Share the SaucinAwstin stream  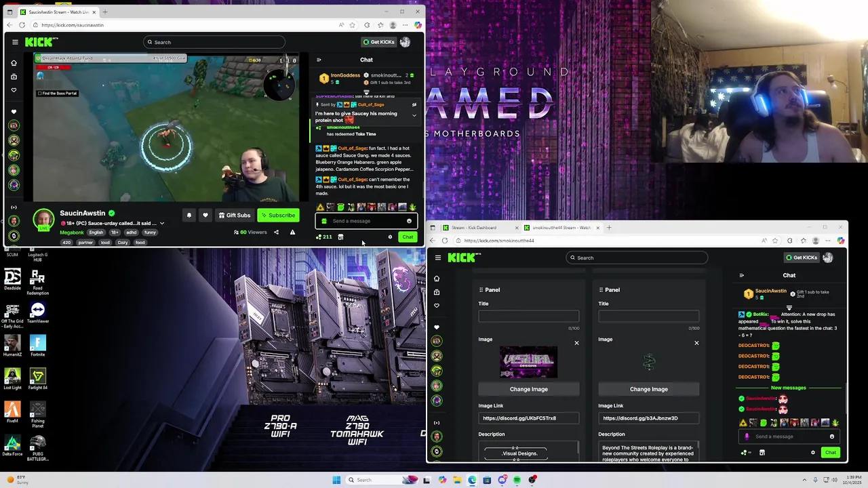276,232
